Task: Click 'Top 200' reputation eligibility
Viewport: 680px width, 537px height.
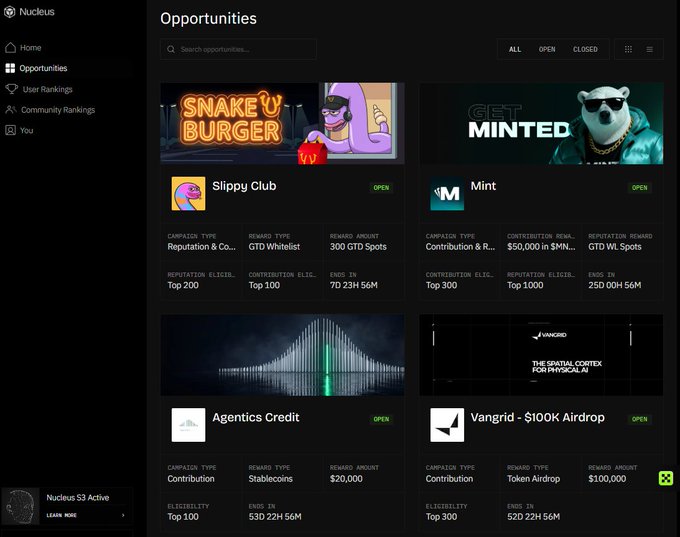Action: tap(183, 285)
